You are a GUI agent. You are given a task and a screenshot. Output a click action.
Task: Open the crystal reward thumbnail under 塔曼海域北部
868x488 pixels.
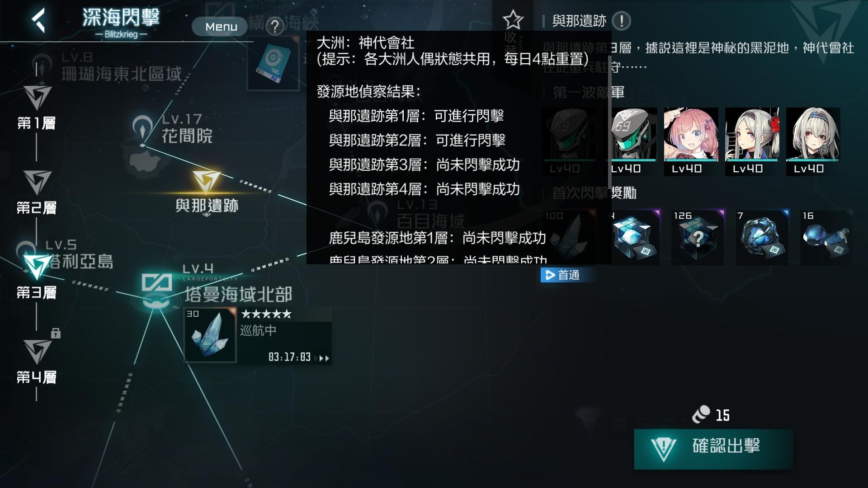[x=210, y=335]
